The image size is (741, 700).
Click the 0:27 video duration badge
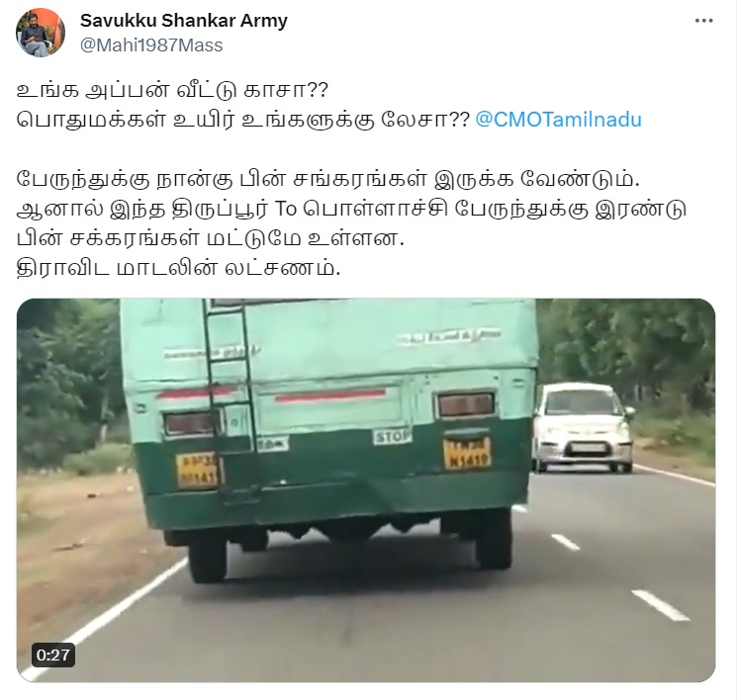click(x=53, y=656)
